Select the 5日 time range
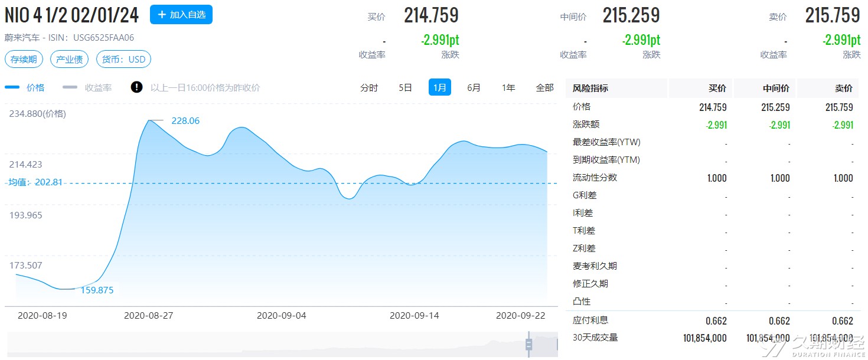Viewport: 868px width, 360px height. click(405, 87)
